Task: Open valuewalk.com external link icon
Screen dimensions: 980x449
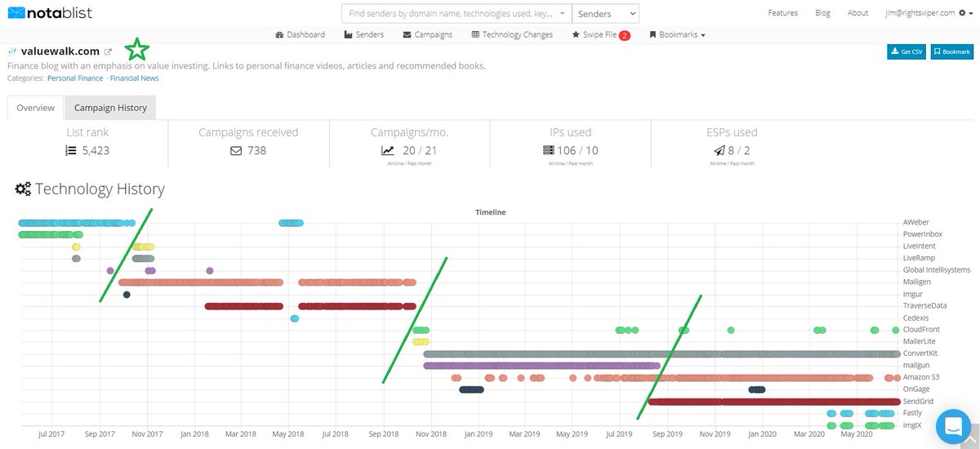Action: [x=108, y=51]
